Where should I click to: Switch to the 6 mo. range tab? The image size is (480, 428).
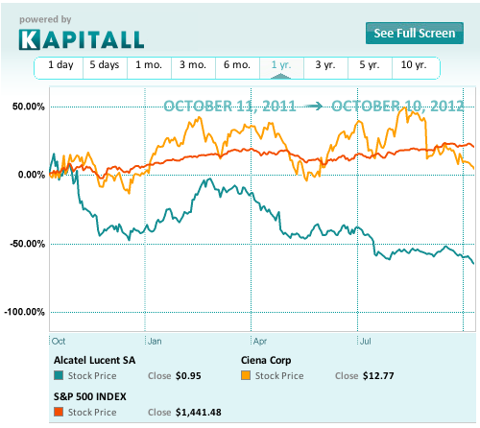[x=237, y=68]
